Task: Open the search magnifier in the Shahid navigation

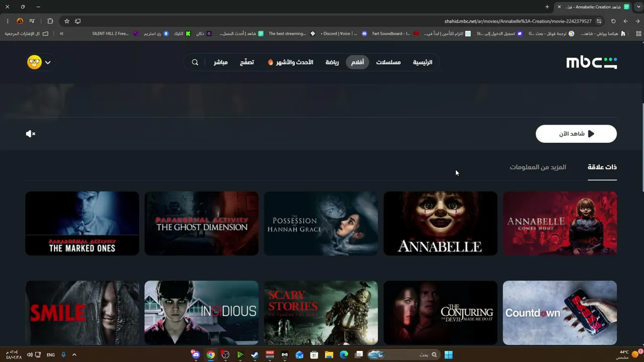Action: click(195, 62)
